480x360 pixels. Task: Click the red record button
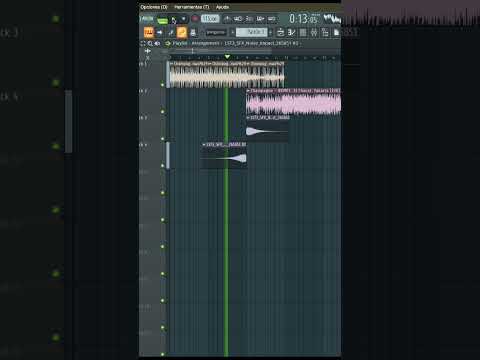point(195,19)
